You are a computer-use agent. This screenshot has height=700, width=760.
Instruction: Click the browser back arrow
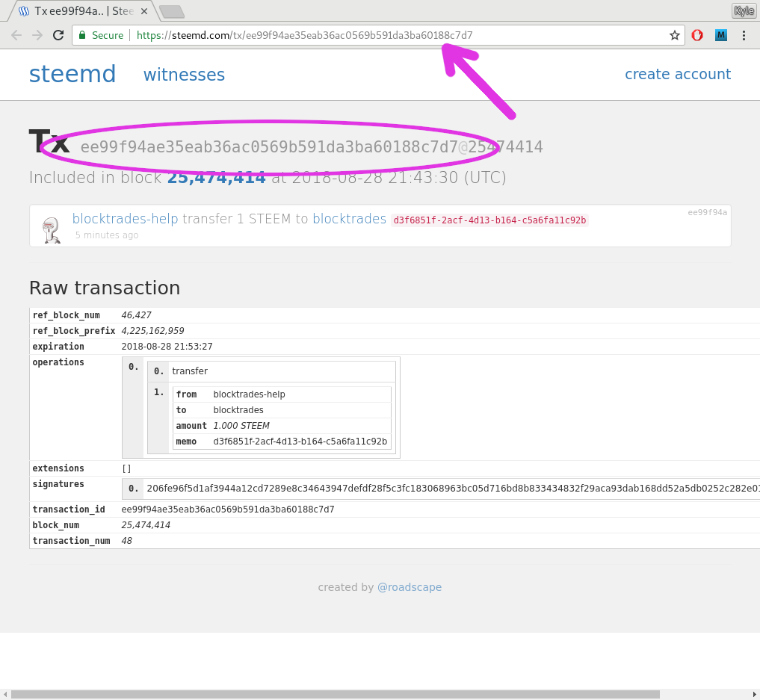(16, 35)
